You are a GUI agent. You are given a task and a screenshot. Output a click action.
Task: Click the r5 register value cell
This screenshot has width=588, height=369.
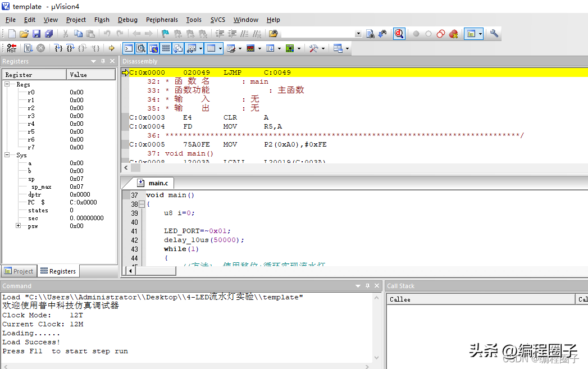point(76,131)
